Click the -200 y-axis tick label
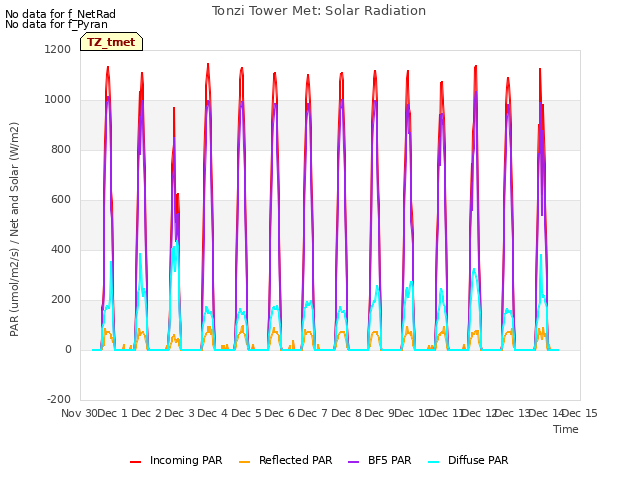The image size is (640, 480). click(59, 399)
